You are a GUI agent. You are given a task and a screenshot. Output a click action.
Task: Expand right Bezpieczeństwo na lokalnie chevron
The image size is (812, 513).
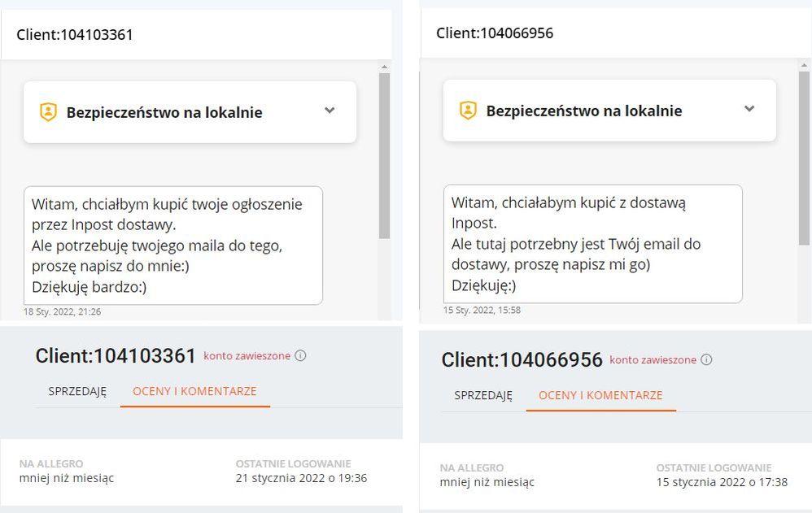pyautogui.click(x=749, y=109)
